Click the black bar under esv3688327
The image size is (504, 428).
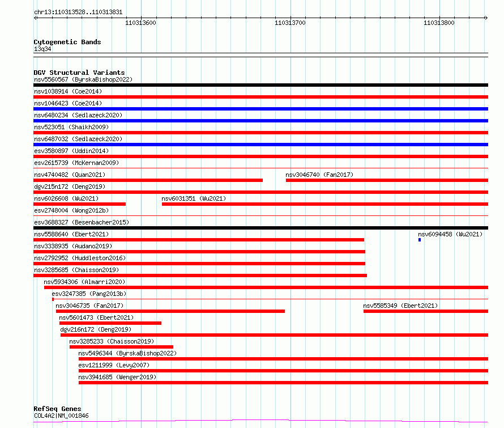click(x=260, y=228)
